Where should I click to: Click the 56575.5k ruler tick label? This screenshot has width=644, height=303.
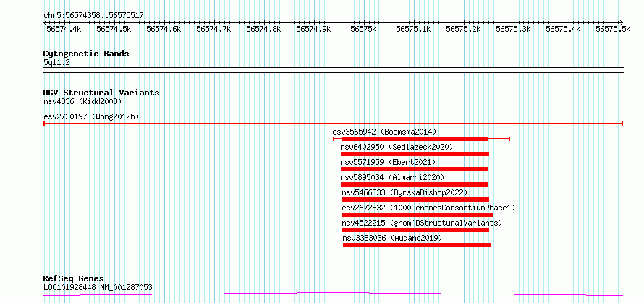613,29
